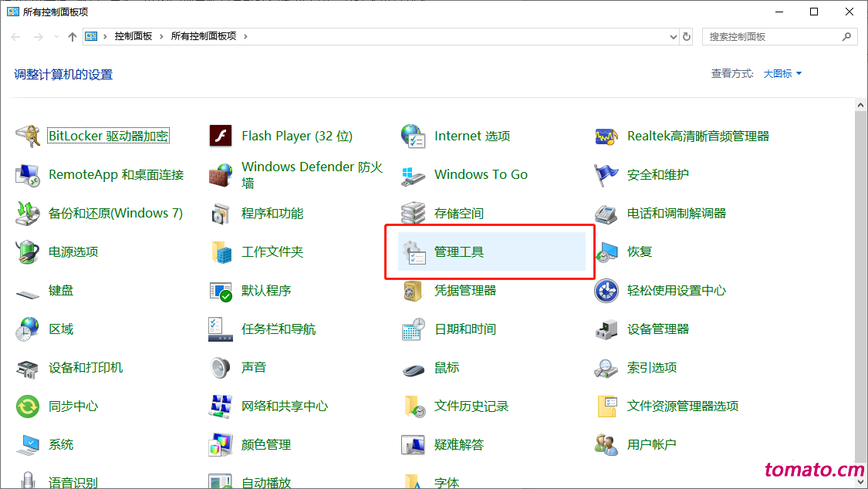The width and height of the screenshot is (868, 489).
Task: Open the 同步中心 green sync icon
Action: coord(28,406)
